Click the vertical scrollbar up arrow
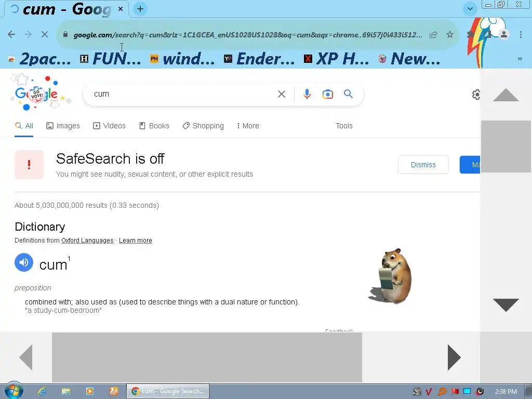The height and width of the screenshot is (399, 532). pos(506,95)
